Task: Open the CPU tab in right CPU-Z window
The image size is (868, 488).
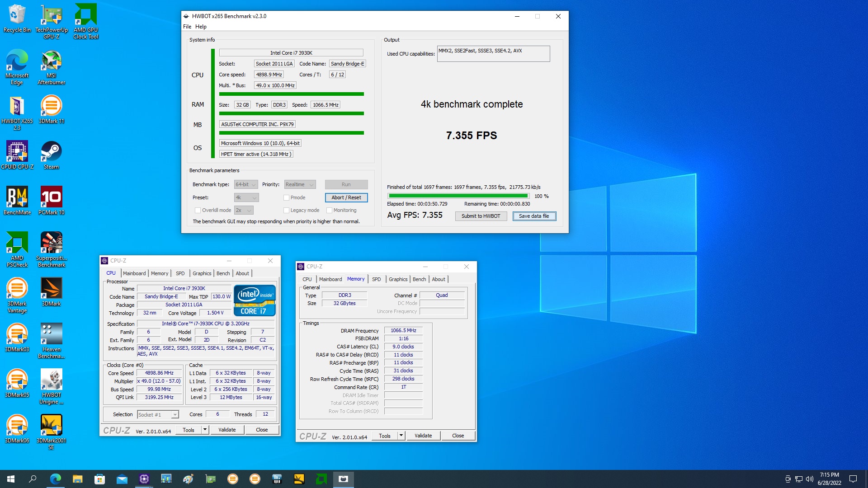Action: 307,279
